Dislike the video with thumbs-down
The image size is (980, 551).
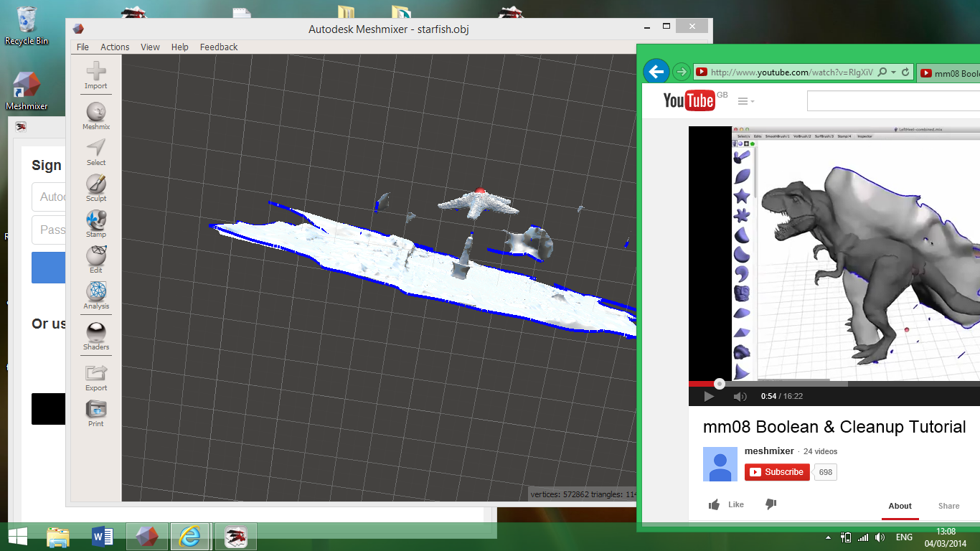[771, 504]
